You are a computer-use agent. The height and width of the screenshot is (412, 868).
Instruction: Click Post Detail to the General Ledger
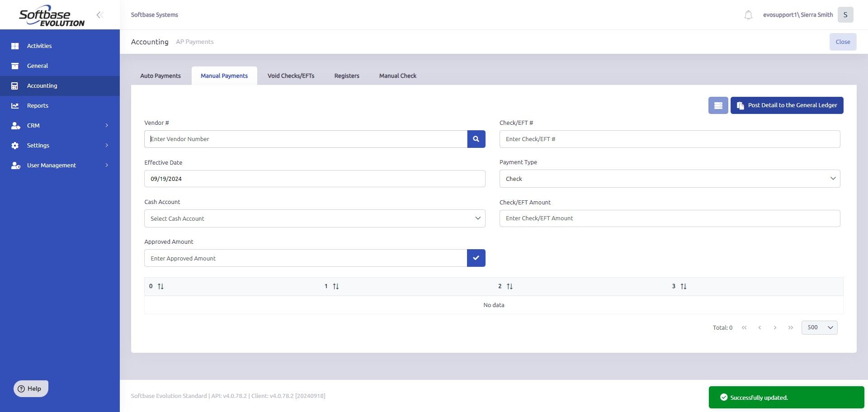(787, 105)
